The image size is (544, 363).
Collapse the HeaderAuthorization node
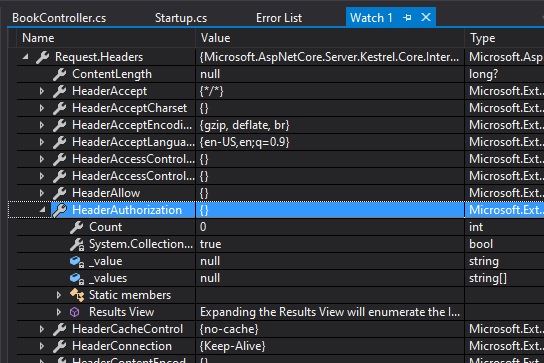pyautogui.click(x=42, y=210)
